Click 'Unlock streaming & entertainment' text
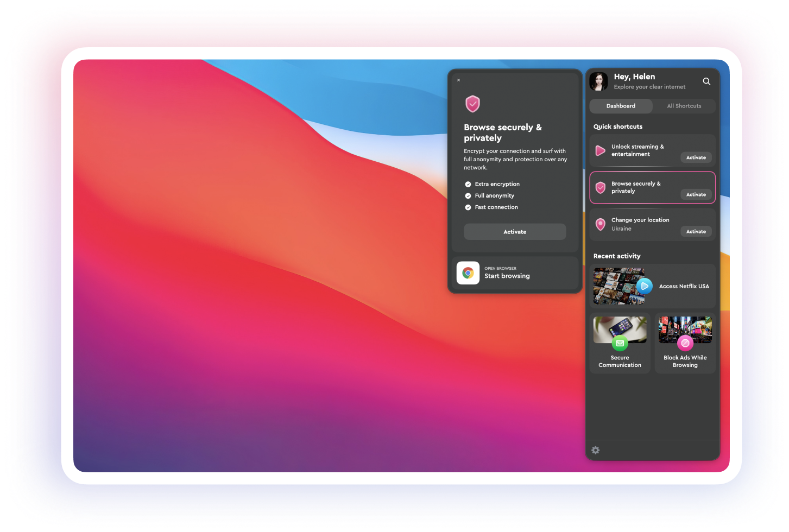The image size is (789, 532). (x=637, y=150)
